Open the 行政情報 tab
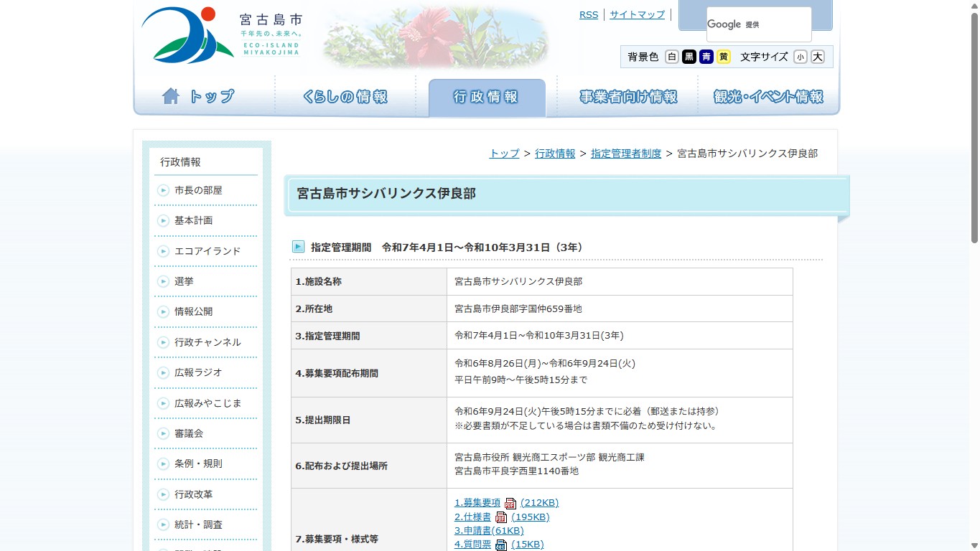This screenshot has width=980, height=551. point(487,97)
